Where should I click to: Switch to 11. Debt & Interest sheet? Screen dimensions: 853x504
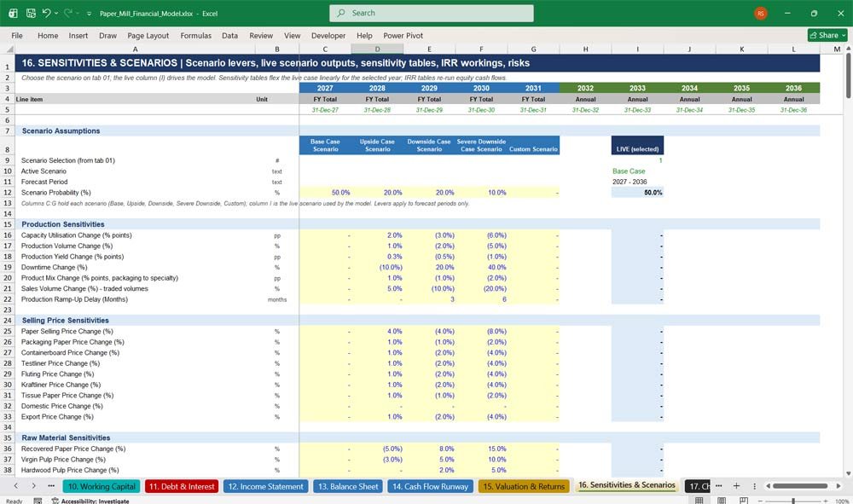pyautogui.click(x=182, y=486)
